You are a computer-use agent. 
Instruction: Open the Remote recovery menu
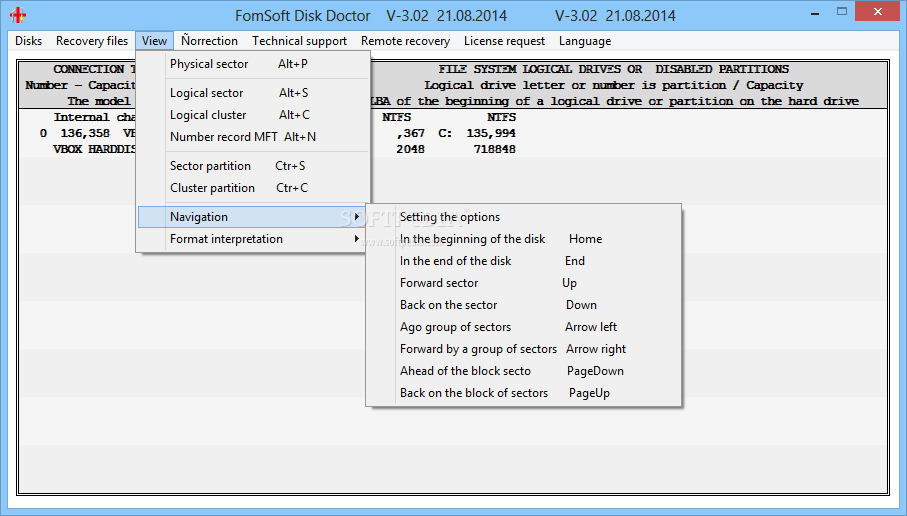405,41
